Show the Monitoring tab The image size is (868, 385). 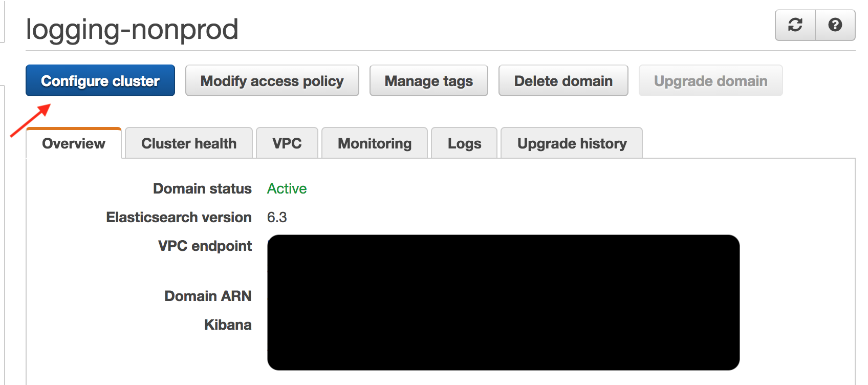point(375,143)
